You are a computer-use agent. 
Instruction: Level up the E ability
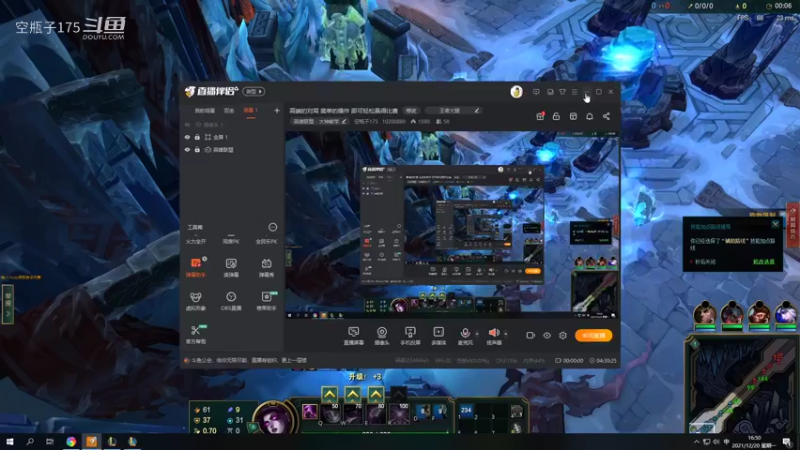pyautogui.click(x=376, y=394)
